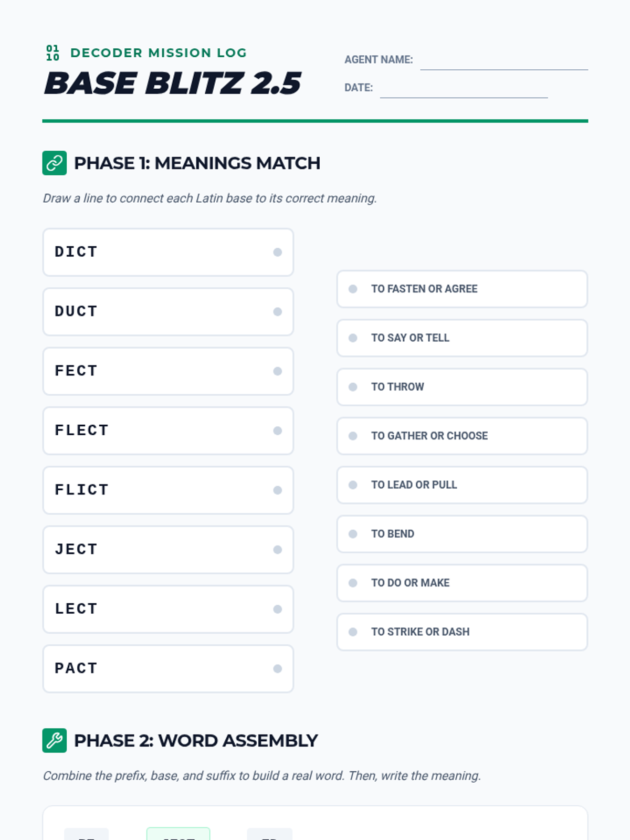
Task: Click the dot next to TO DO OR MAKE
Action: 353,583
